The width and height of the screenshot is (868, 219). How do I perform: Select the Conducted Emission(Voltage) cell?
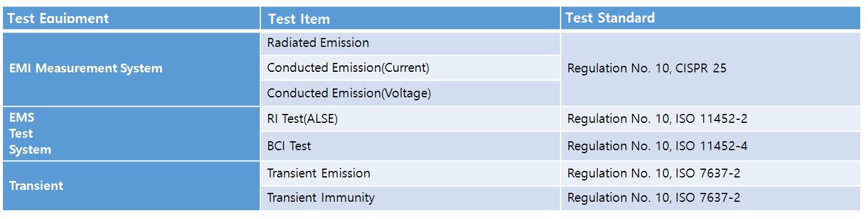pyautogui.click(x=410, y=93)
